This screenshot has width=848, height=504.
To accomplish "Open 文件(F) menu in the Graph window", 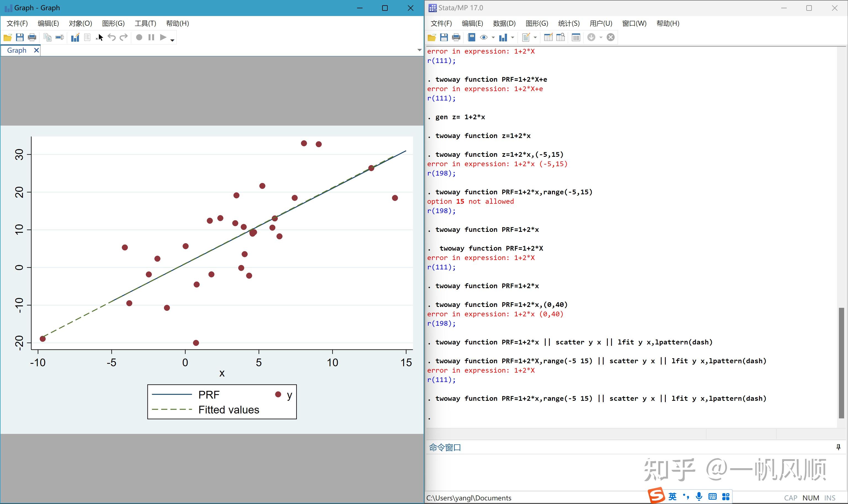I will click(x=17, y=23).
